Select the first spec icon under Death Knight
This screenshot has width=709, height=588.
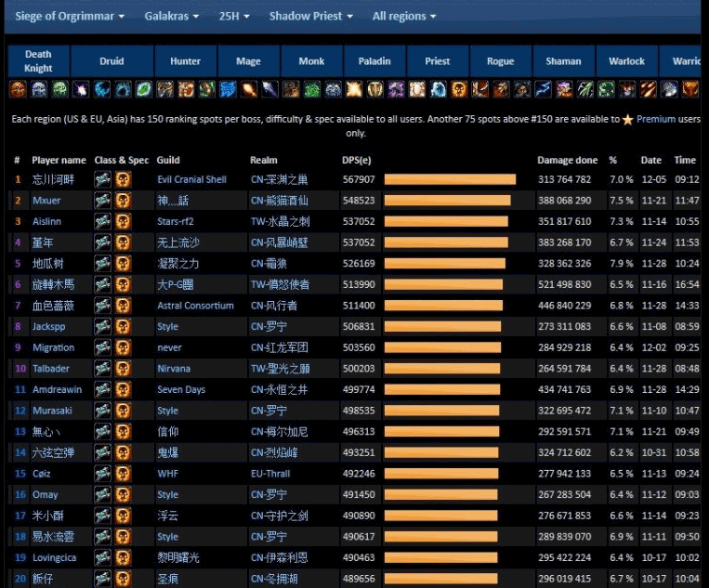(x=18, y=90)
